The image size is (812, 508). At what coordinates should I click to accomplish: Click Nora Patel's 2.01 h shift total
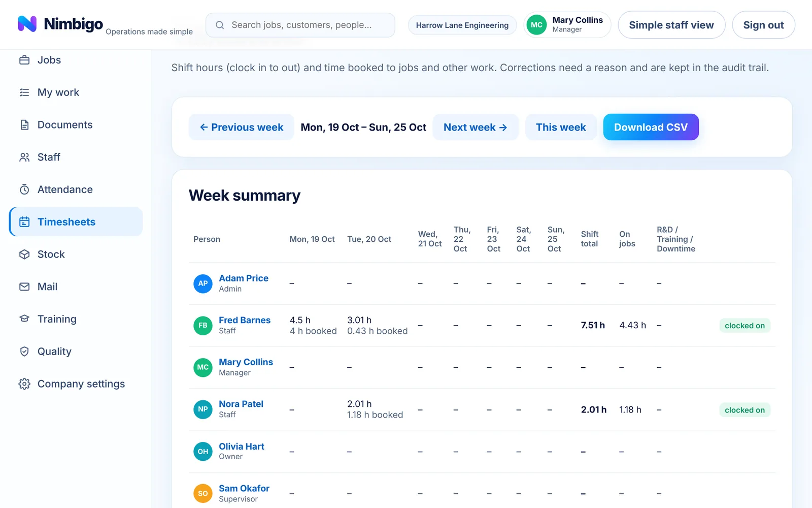point(594,410)
